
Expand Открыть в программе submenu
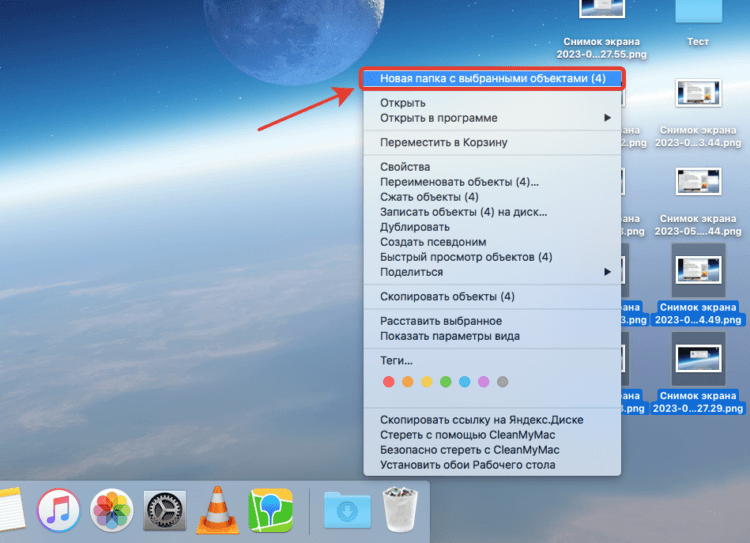pos(493,118)
